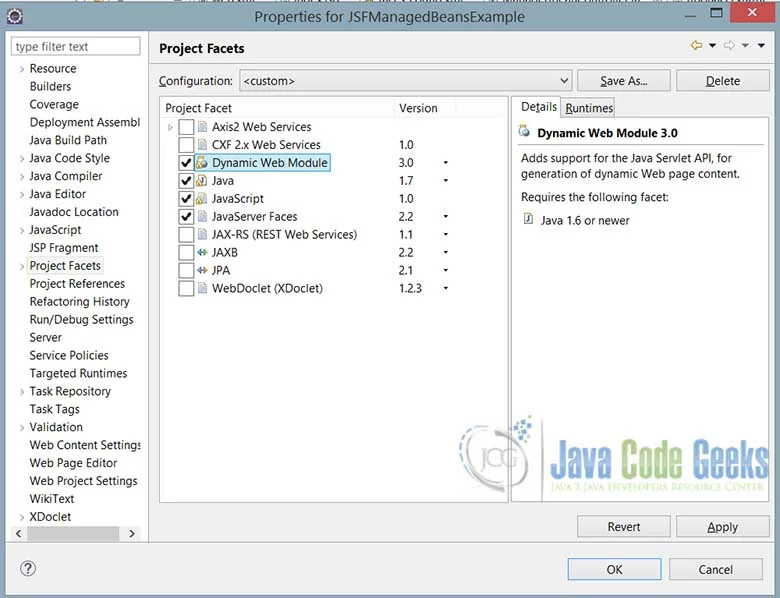Screen dimensions: 780x598
Task: Click the WebDoclet (XDoclet) facet icon
Action: coord(202,288)
